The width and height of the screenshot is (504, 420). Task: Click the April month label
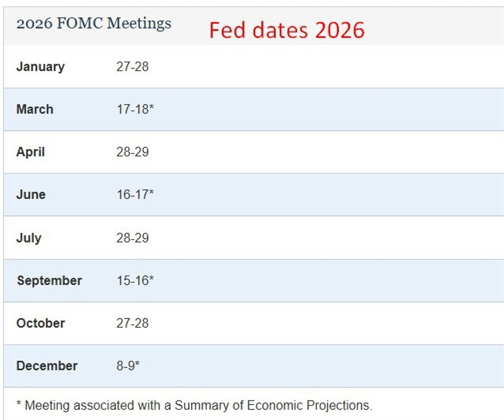(31, 152)
